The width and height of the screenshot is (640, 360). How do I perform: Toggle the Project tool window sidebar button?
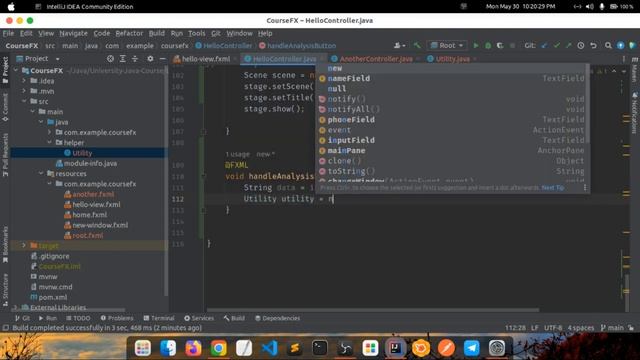tap(5, 70)
